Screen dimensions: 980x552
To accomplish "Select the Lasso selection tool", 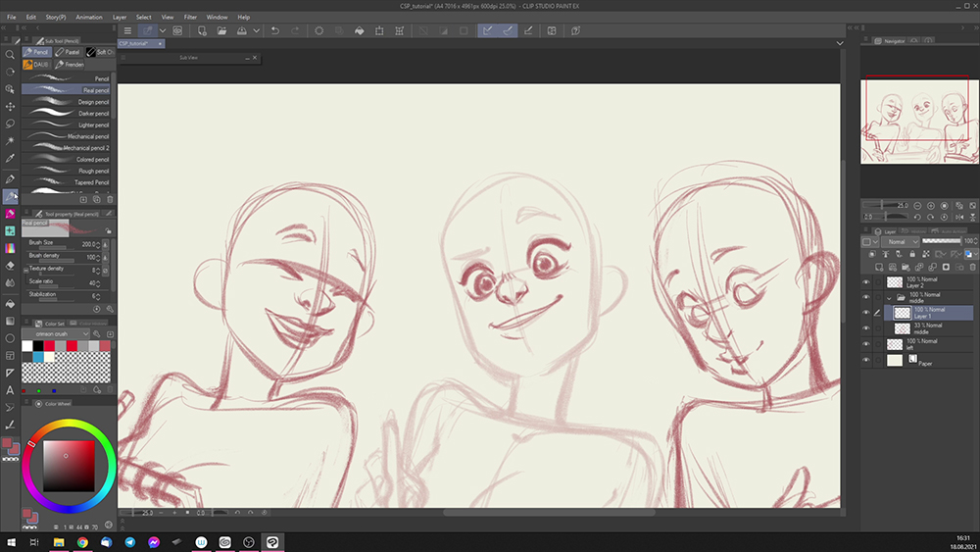I will click(11, 124).
